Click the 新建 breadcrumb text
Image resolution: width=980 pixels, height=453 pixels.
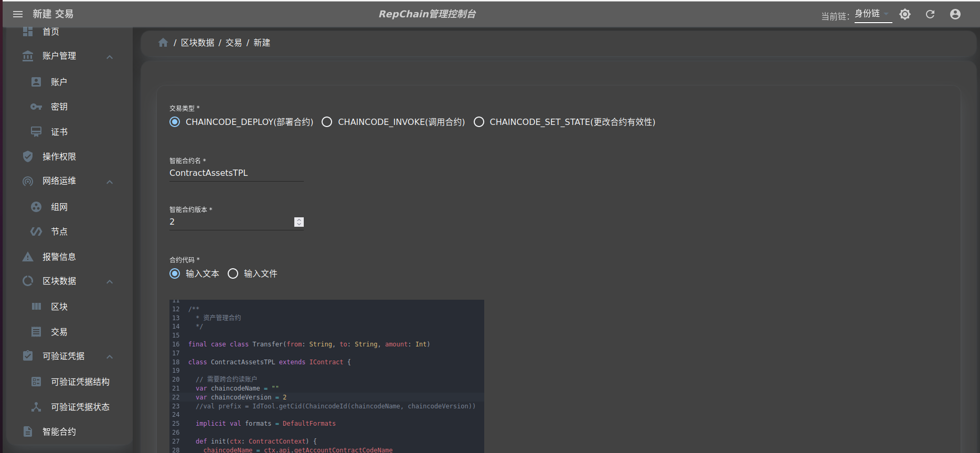click(262, 43)
